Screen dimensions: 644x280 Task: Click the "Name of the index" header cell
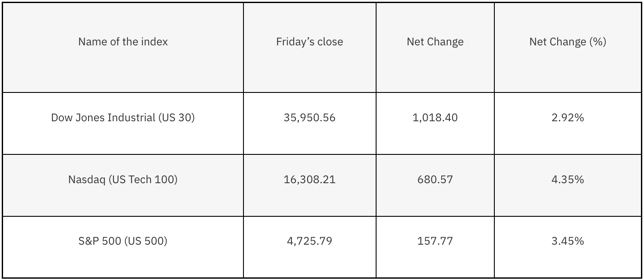click(x=123, y=42)
